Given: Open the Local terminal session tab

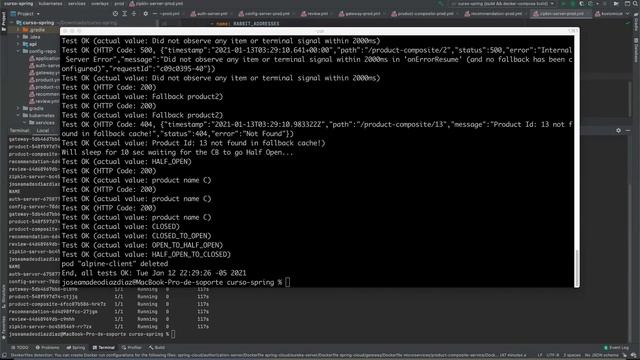Looking at the screenshot, I should (x=42, y=131).
